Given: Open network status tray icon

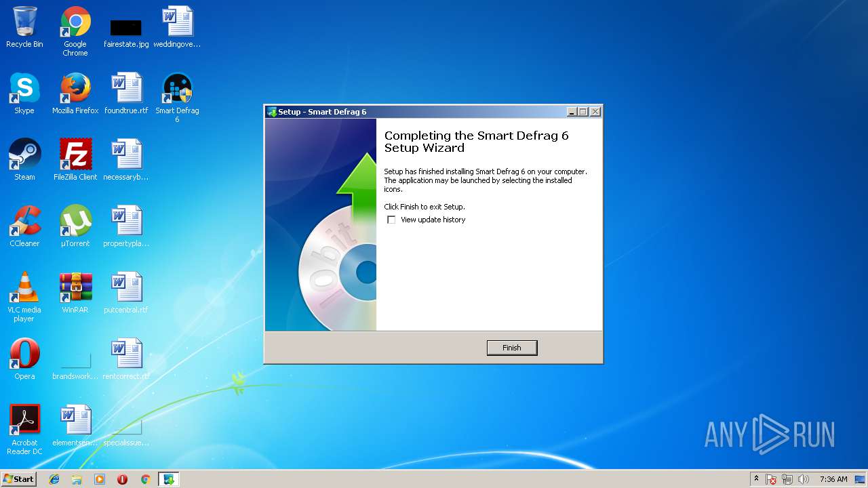Looking at the screenshot, I should click(x=787, y=479).
